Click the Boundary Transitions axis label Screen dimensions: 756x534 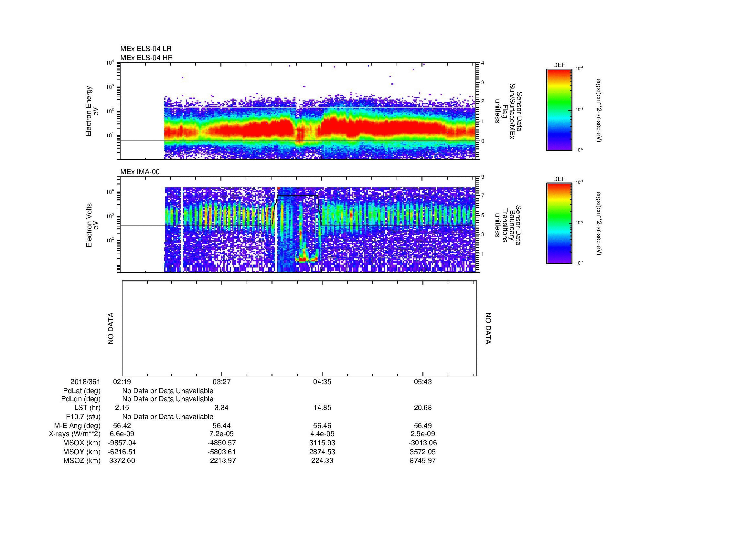[508, 225]
